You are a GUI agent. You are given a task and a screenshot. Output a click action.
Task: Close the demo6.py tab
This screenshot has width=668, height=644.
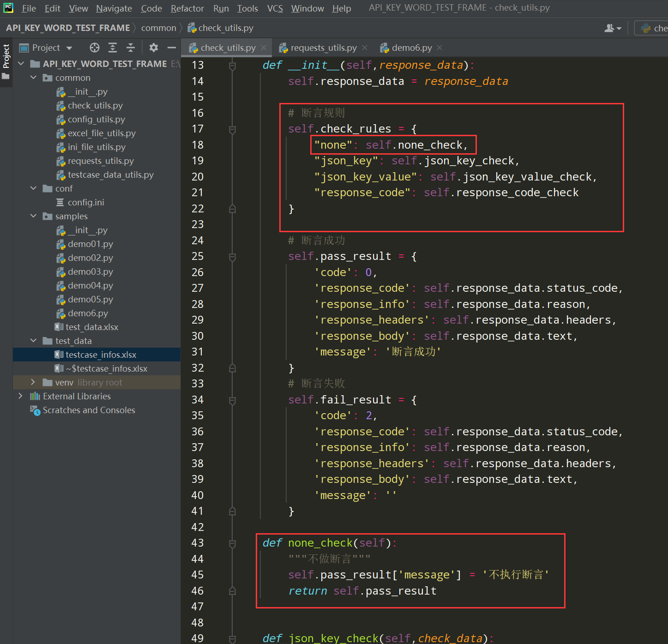coord(439,48)
